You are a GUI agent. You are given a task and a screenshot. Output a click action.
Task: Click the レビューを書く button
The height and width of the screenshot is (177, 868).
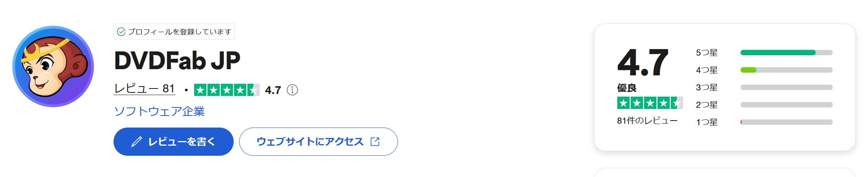point(174,142)
